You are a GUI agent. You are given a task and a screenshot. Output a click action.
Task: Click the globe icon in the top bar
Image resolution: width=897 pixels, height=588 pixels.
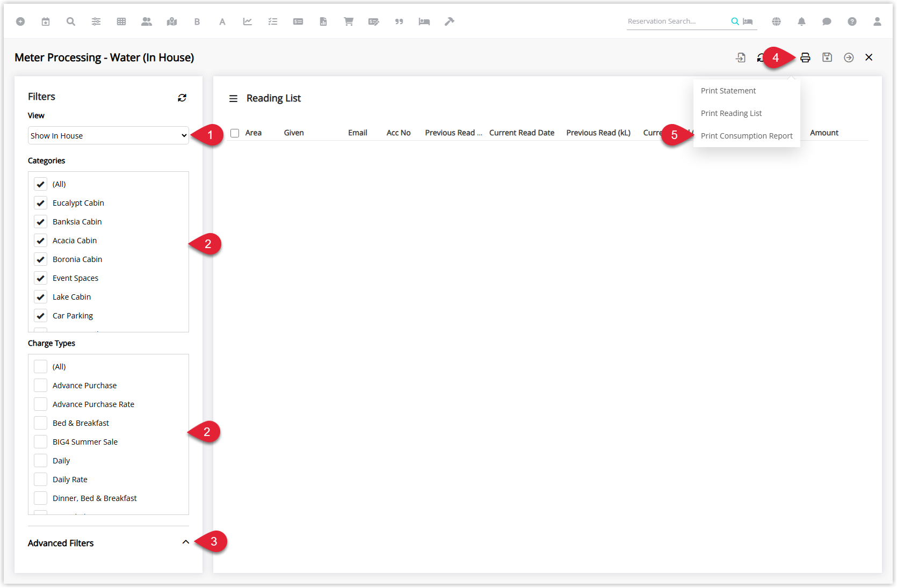pos(776,21)
